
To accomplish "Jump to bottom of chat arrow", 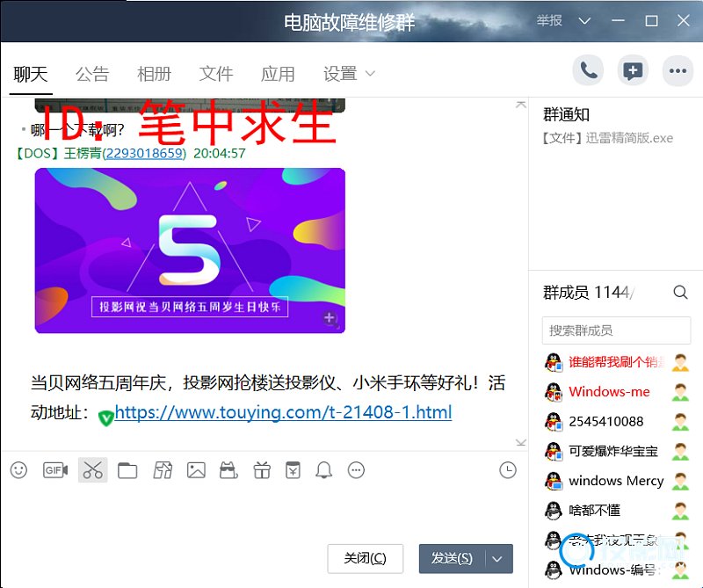I will point(521,442).
